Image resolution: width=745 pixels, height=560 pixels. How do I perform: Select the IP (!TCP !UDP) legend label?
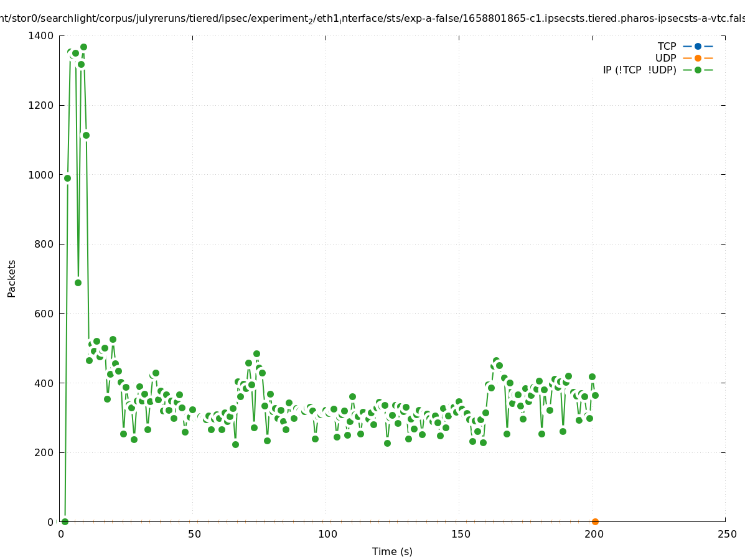point(639,70)
